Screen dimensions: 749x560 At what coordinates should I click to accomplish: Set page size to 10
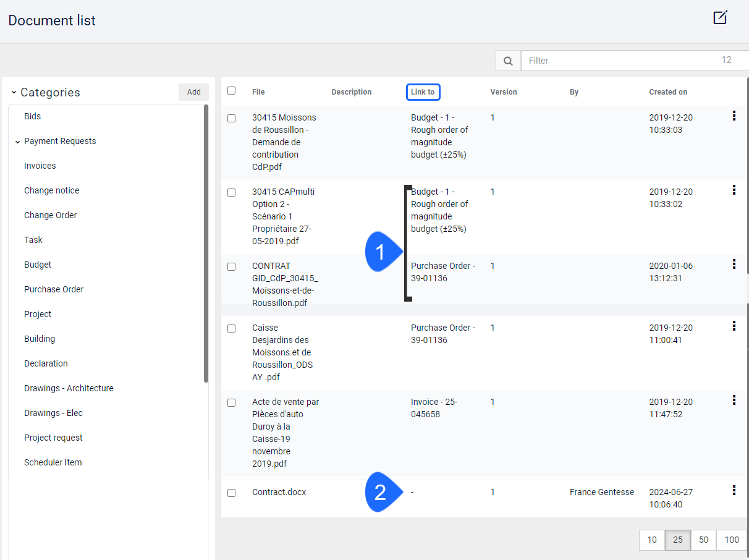[x=652, y=540]
